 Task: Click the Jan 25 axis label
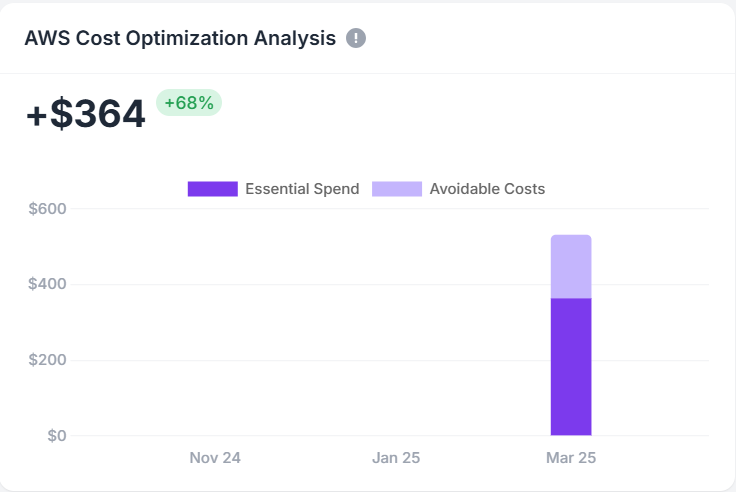tap(396, 458)
